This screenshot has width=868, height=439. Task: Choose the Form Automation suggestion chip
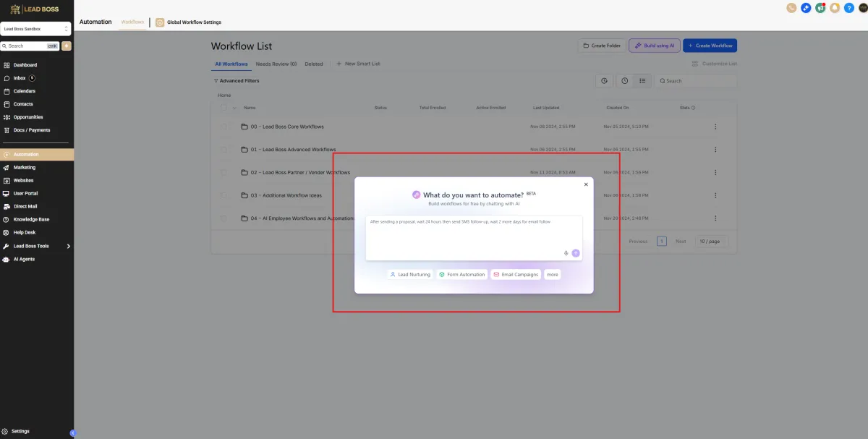pos(461,275)
